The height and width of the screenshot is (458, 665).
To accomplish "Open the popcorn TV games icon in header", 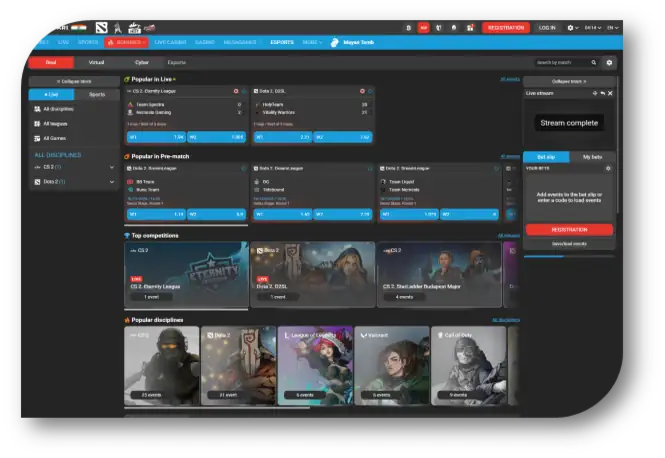I will (x=134, y=28).
